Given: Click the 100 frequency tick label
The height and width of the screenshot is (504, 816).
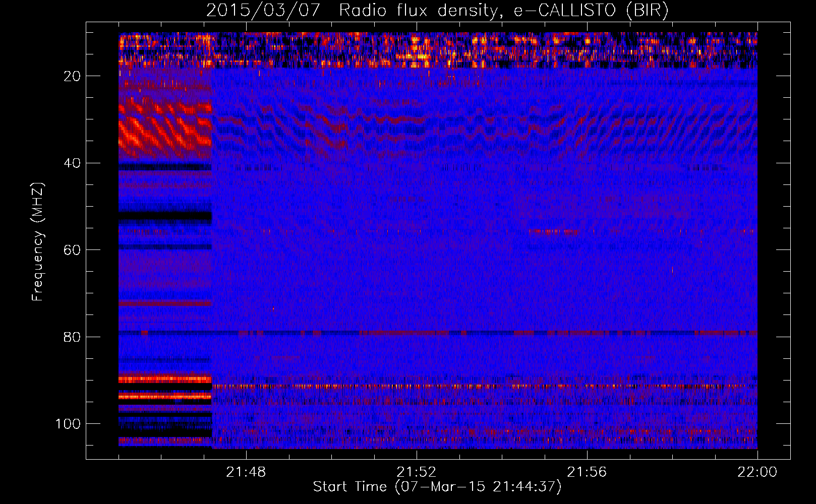Looking at the screenshot, I should pyautogui.click(x=68, y=424).
